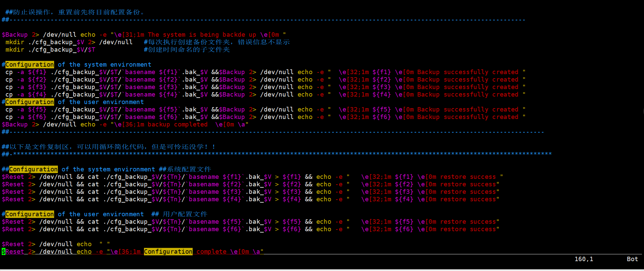644x271 pixels.
Task: Click the ${f6} redirect target in last cat line
Action: click(292, 229)
